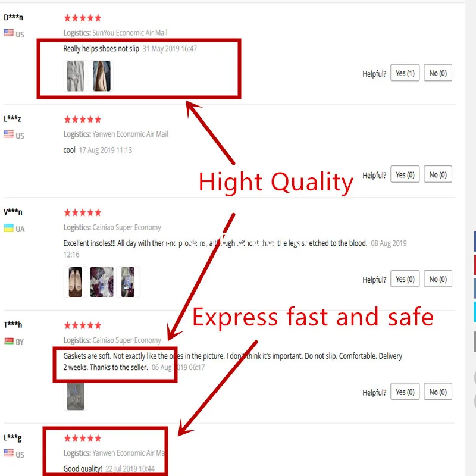Open first photo in D***n's review

click(76, 76)
